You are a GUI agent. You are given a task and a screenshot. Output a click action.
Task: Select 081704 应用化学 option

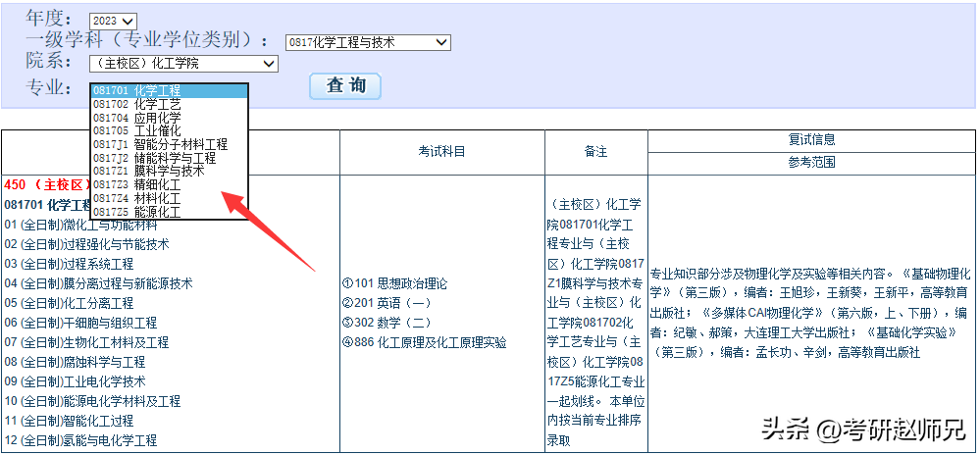pyautogui.click(x=169, y=118)
